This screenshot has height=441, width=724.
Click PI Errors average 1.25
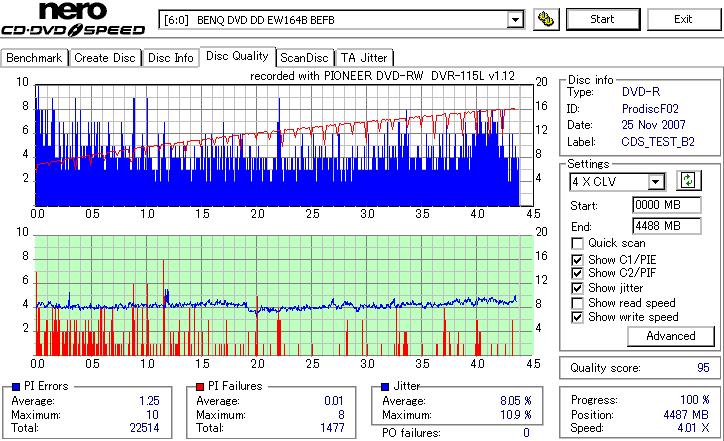coord(149,401)
